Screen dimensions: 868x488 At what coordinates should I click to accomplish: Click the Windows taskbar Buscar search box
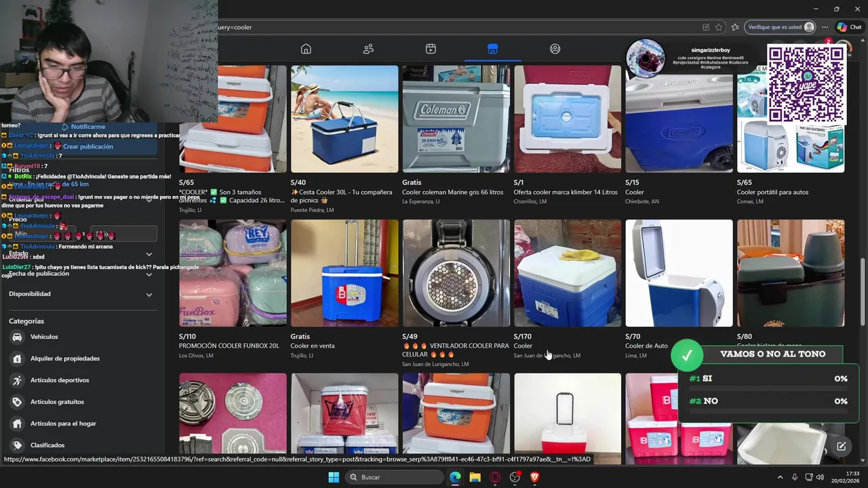click(x=393, y=477)
